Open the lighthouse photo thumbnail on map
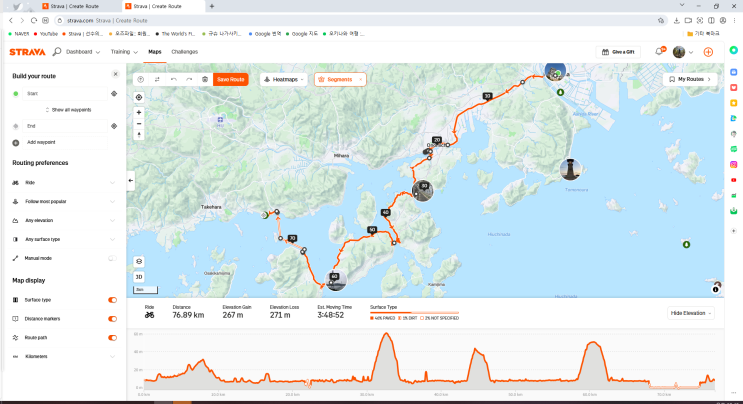The image size is (743, 404). pyautogui.click(x=570, y=170)
